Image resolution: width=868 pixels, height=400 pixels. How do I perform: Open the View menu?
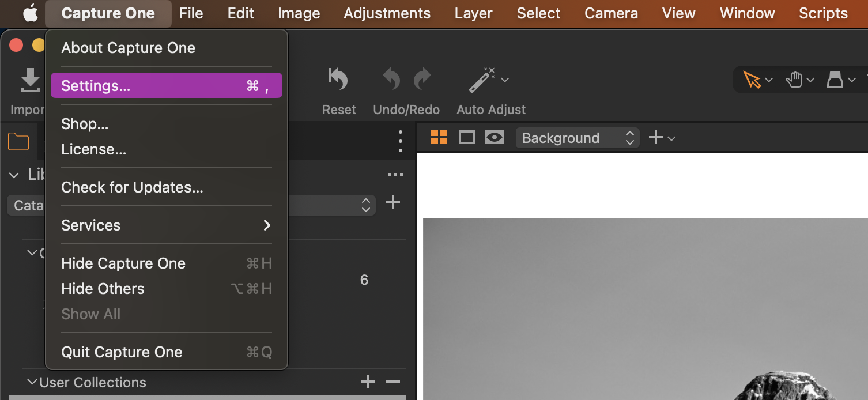[x=678, y=13]
